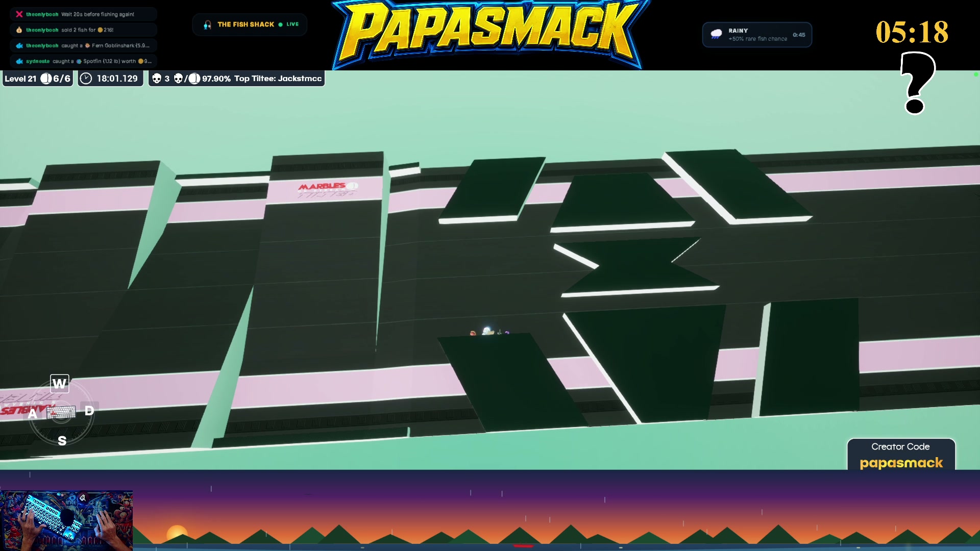
Task: Click the 'Fern Goblinshark' catch text
Action: 113,46
